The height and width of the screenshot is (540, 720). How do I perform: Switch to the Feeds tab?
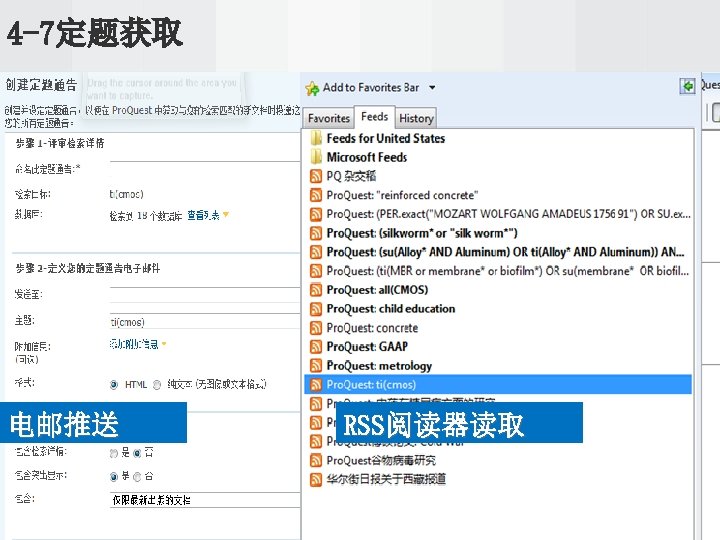pyautogui.click(x=375, y=117)
